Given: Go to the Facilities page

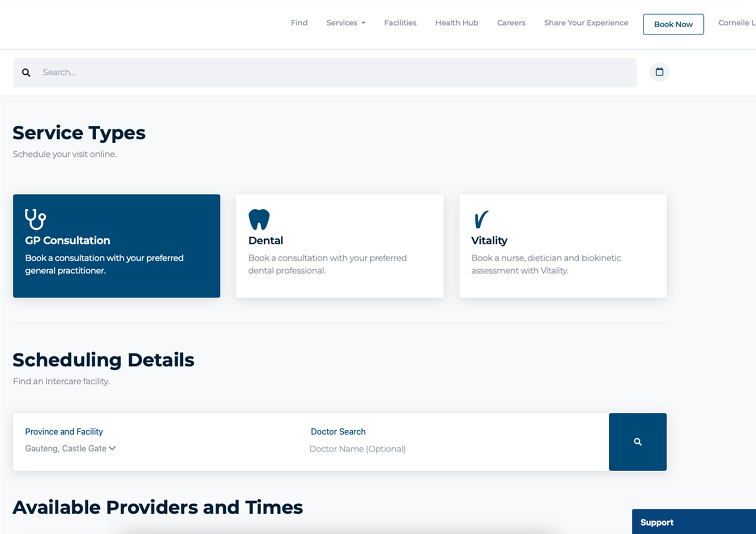Looking at the screenshot, I should click(x=400, y=23).
